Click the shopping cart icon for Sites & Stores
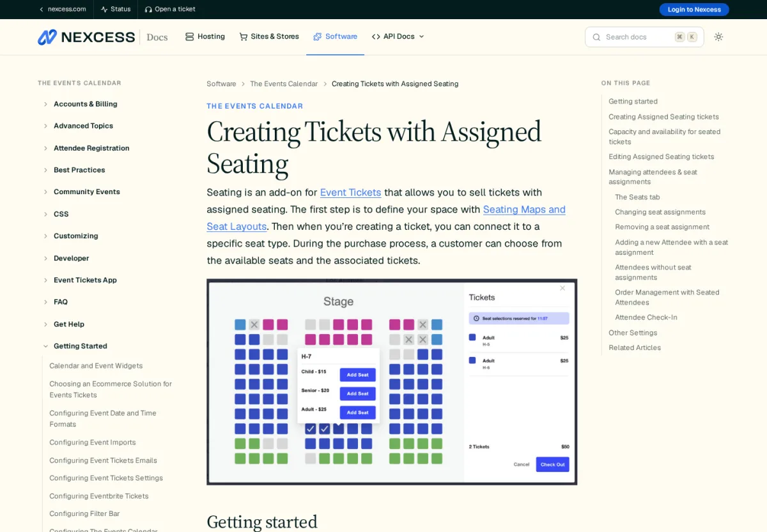767x532 pixels. 244,37
